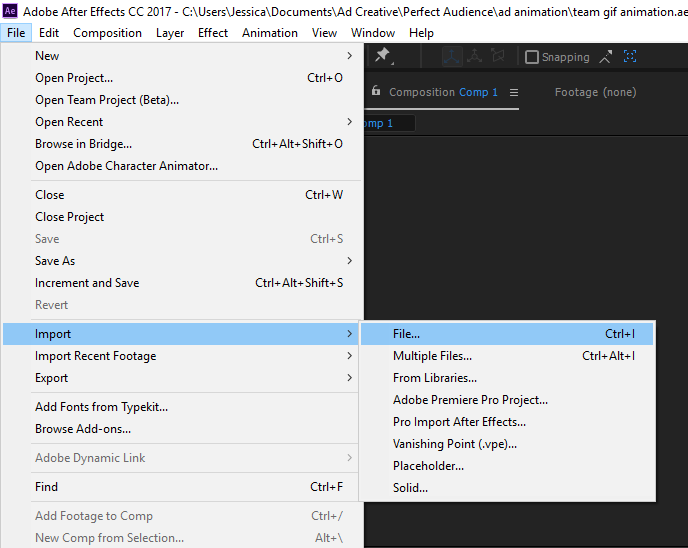688x548 pixels.
Task: Choose From Libraries... import option
Action: [507, 377]
